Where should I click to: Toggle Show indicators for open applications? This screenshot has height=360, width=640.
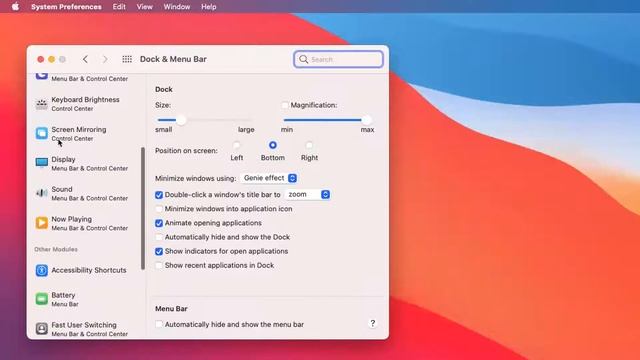159,251
